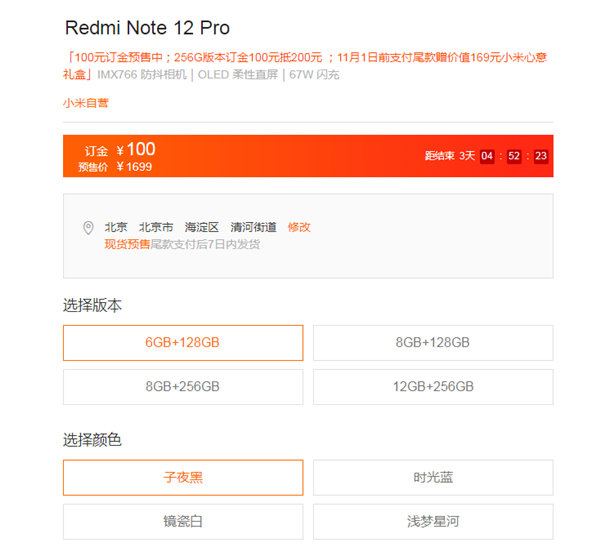The height and width of the screenshot is (560, 600).
Task: Click the 现货预售 shipping label
Action: (127, 244)
